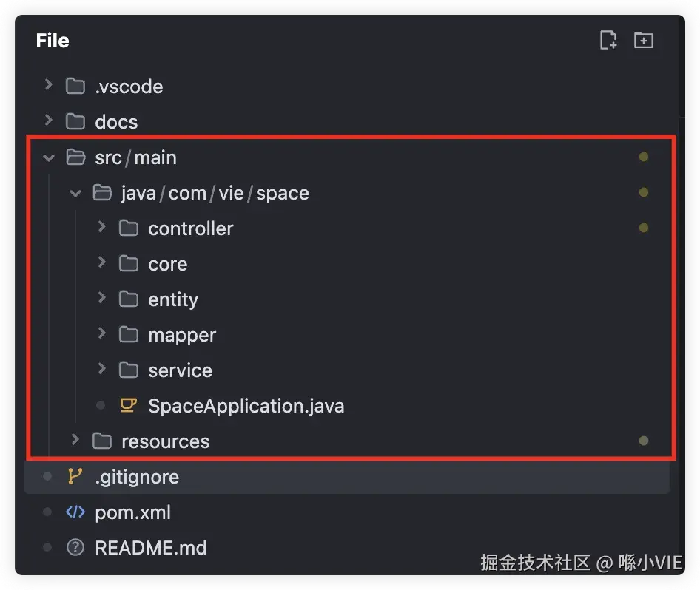Select the pom.xml file
This screenshot has width=700, height=590.
133,512
